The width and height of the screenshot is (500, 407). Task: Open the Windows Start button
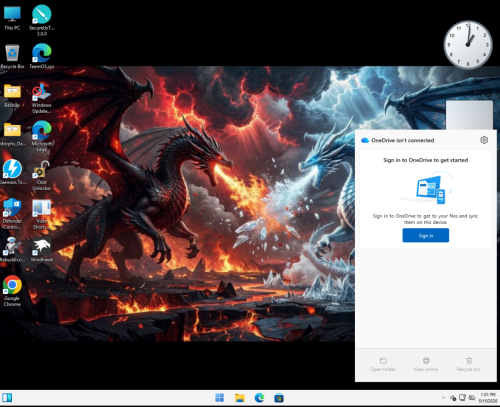click(220, 398)
